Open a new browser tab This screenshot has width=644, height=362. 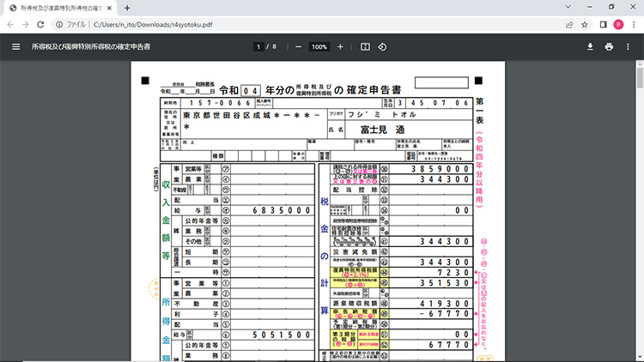pos(127,8)
